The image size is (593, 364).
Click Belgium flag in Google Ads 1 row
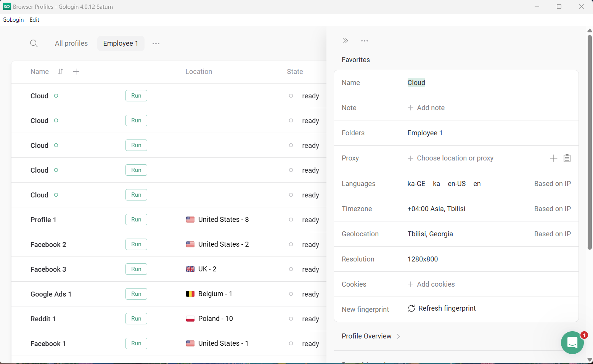click(x=190, y=294)
